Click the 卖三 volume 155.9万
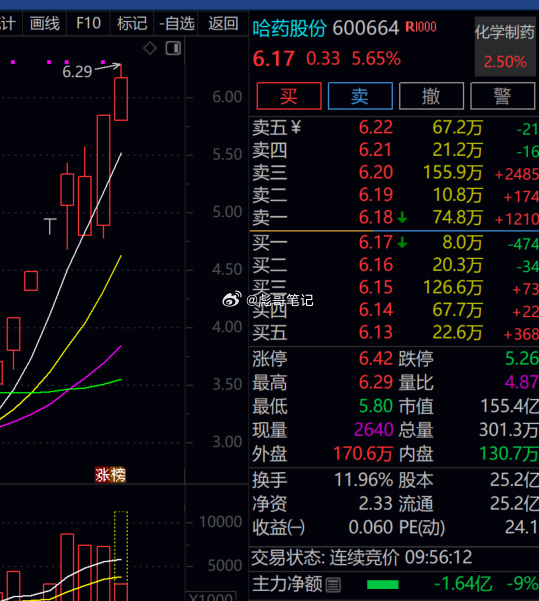The width and height of the screenshot is (539, 601). [453, 172]
